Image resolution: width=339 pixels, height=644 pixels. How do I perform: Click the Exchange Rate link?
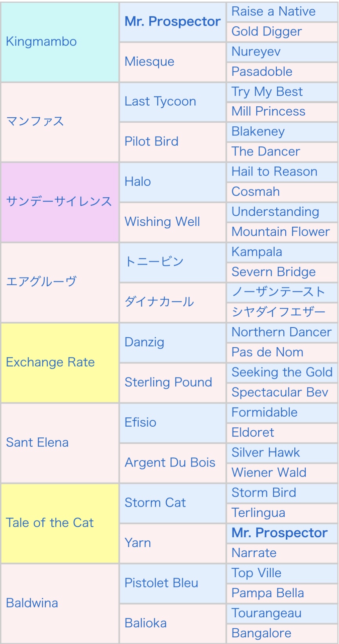coord(50,362)
